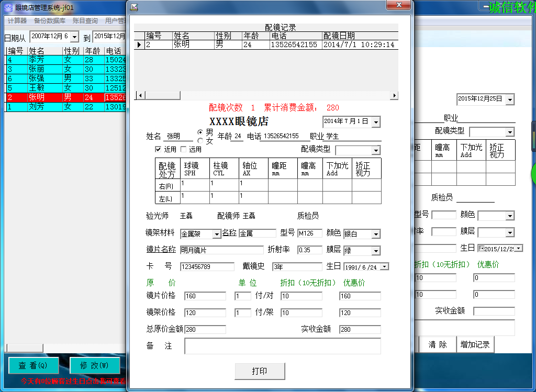Viewport: 536px width, 392px height.
Task: Open background window 配镜类型 dropdown
Action: (510, 132)
